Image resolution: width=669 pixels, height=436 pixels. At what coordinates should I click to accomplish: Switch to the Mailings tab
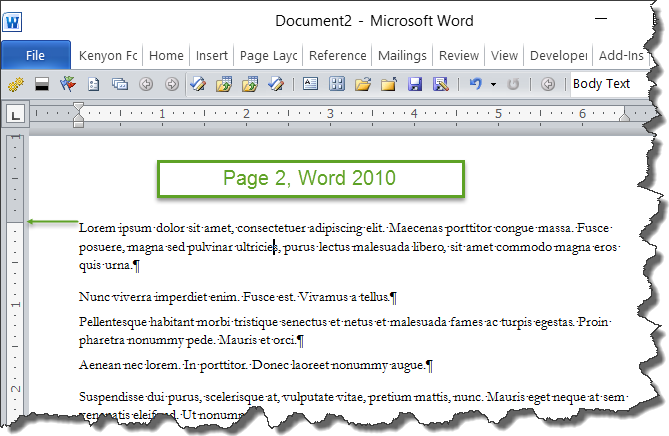click(402, 56)
